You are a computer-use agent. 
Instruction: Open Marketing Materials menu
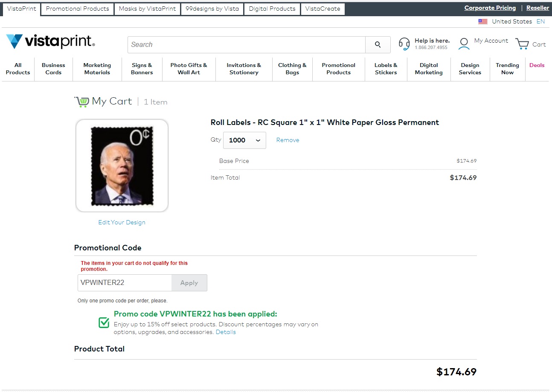pos(97,69)
